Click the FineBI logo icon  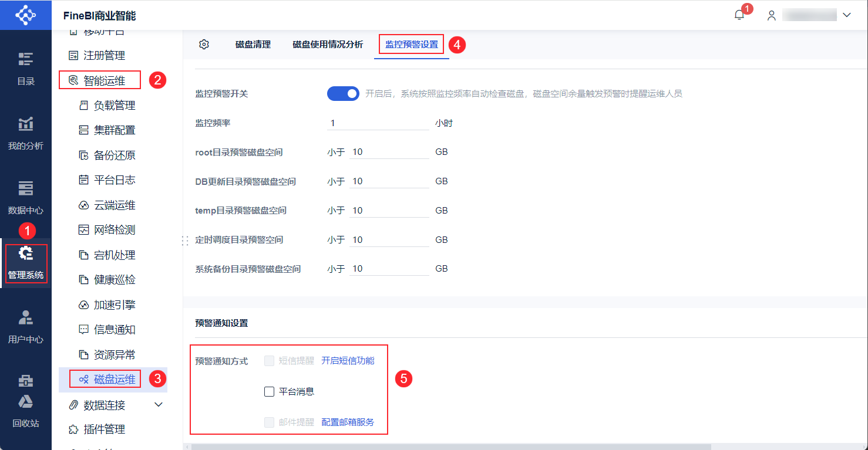[25, 15]
